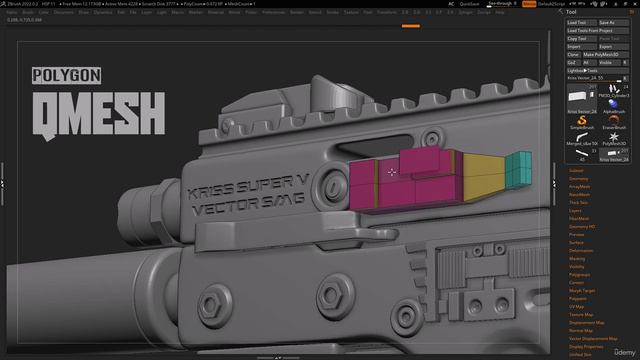Click the left tray divider handle
Screen dimensions: 640x360
pos(2,184)
